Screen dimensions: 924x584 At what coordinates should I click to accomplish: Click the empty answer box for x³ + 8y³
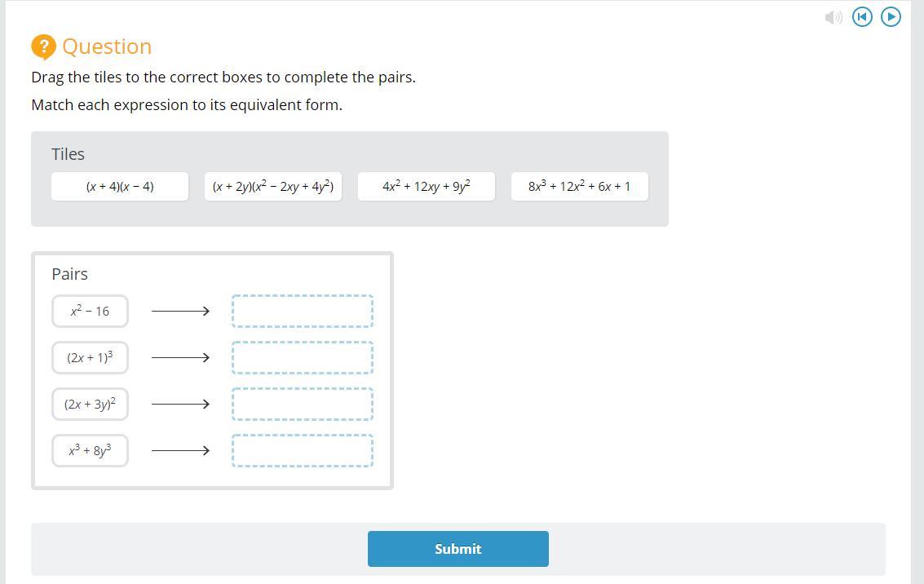[303, 450]
